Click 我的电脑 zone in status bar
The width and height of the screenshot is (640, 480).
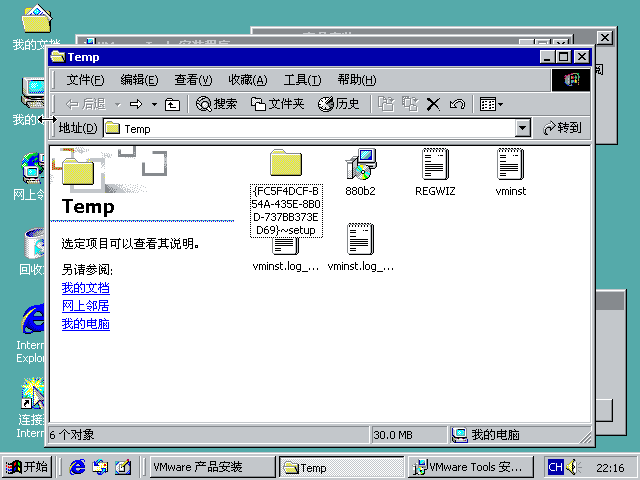[486, 435]
